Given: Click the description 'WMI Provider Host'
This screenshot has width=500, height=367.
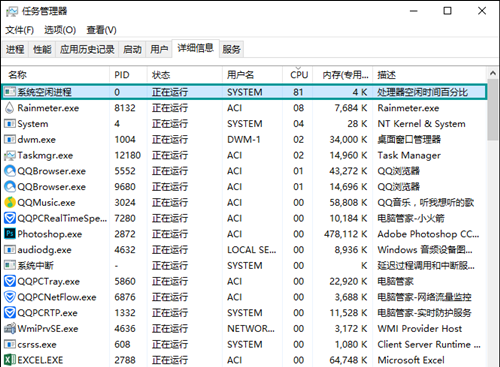Looking at the screenshot, I should pyautogui.click(x=420, y=329).
